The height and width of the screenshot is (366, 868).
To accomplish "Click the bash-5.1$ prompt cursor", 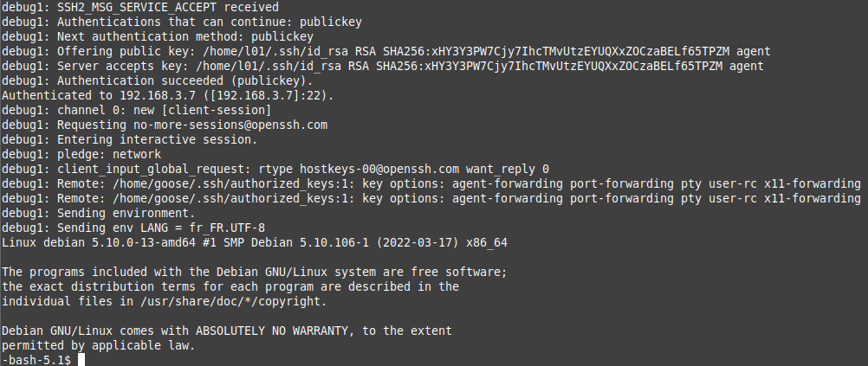I will (79, 359).
